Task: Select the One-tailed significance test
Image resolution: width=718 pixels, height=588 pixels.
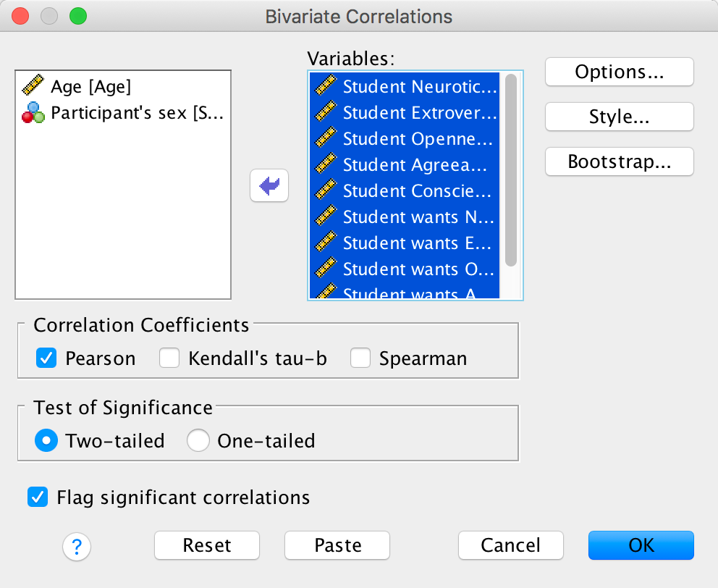Action: (x=198, y=440)
